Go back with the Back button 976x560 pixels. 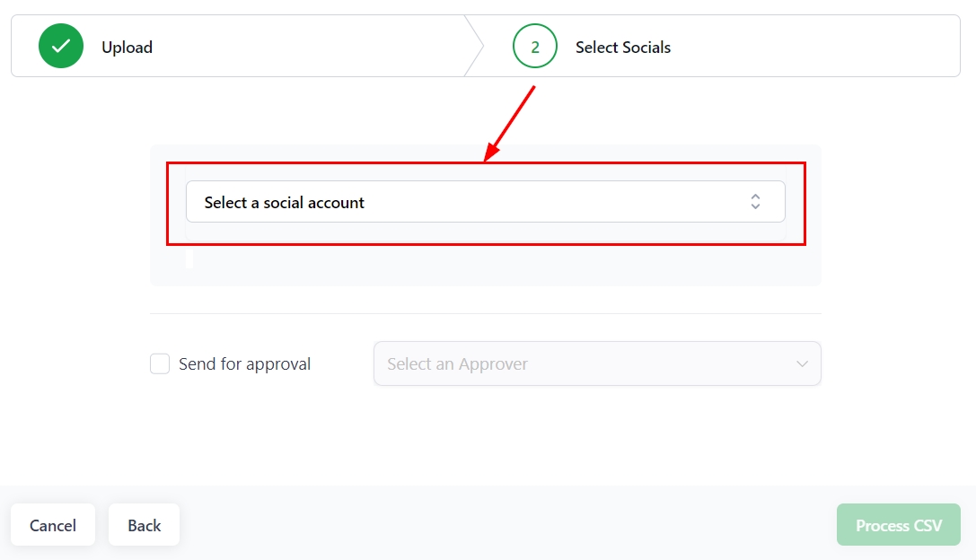point(144,525)
